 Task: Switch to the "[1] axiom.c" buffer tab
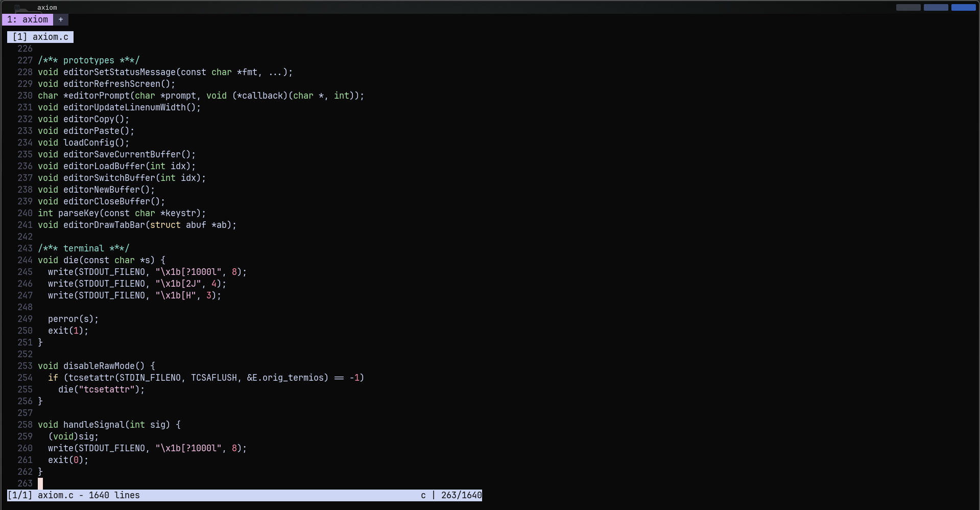[x=40, y=37]
